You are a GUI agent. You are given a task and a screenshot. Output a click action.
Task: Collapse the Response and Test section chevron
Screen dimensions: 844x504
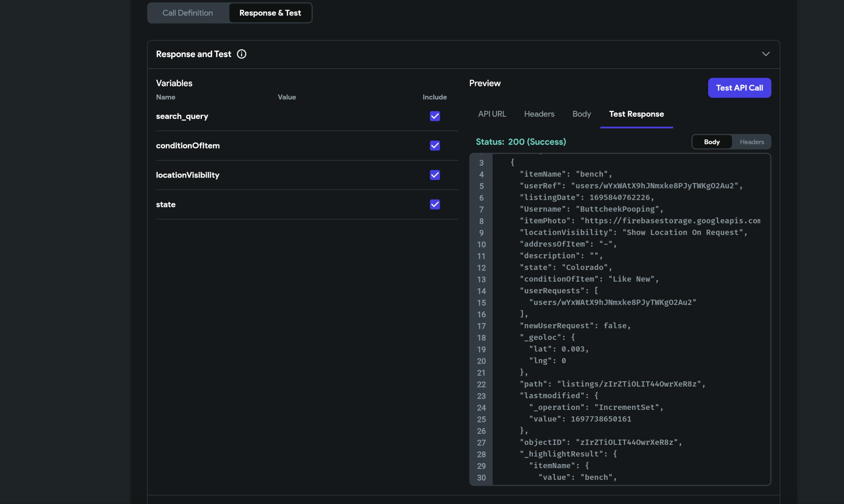(765, 54)
